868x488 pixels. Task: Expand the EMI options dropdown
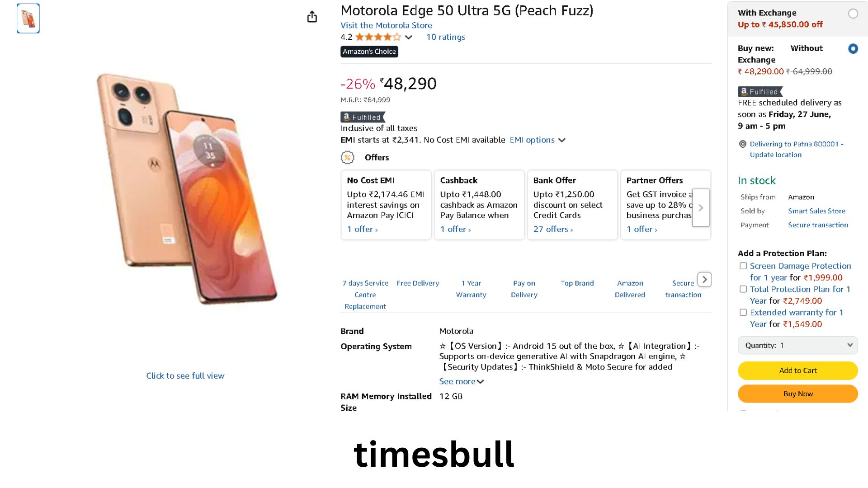point(537,140)
